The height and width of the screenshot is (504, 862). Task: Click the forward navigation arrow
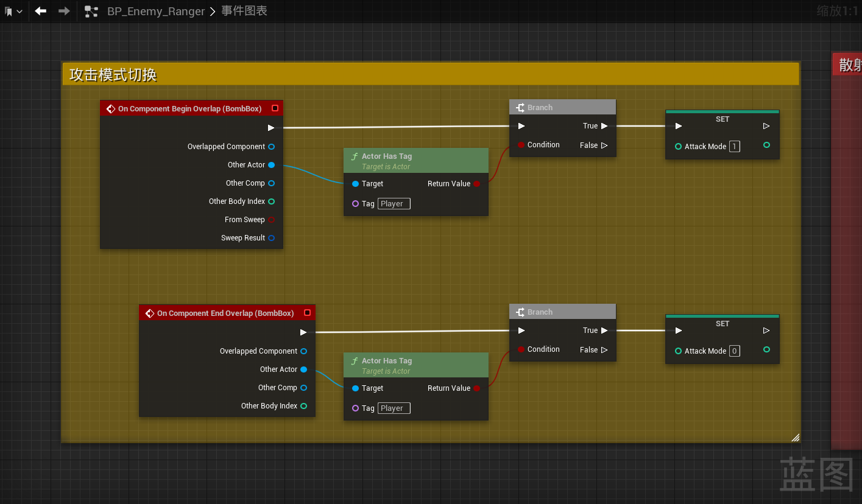[x=64, y=11]
